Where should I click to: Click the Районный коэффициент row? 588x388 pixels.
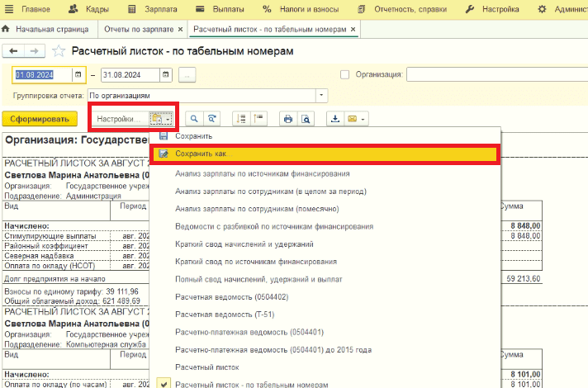tap(46, 246)
